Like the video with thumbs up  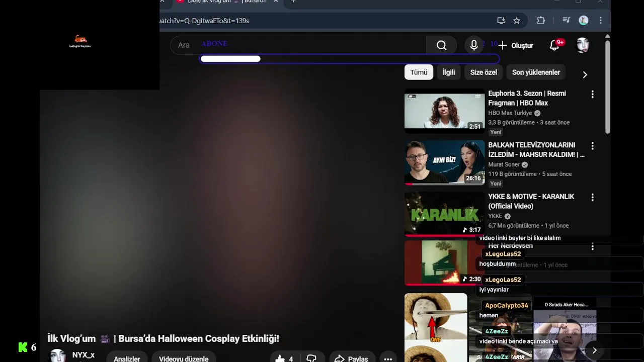[x=284, y=358]
